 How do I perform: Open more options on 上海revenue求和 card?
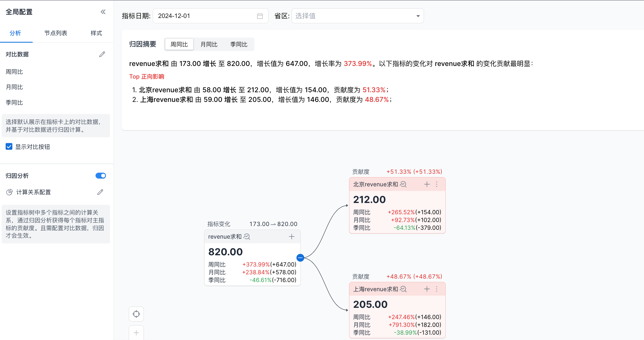click(437, 289)
